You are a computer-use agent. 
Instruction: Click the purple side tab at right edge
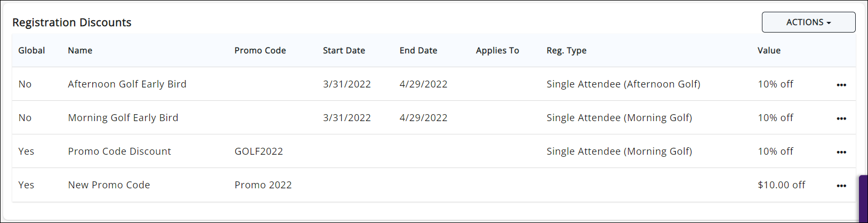[863, 198]
